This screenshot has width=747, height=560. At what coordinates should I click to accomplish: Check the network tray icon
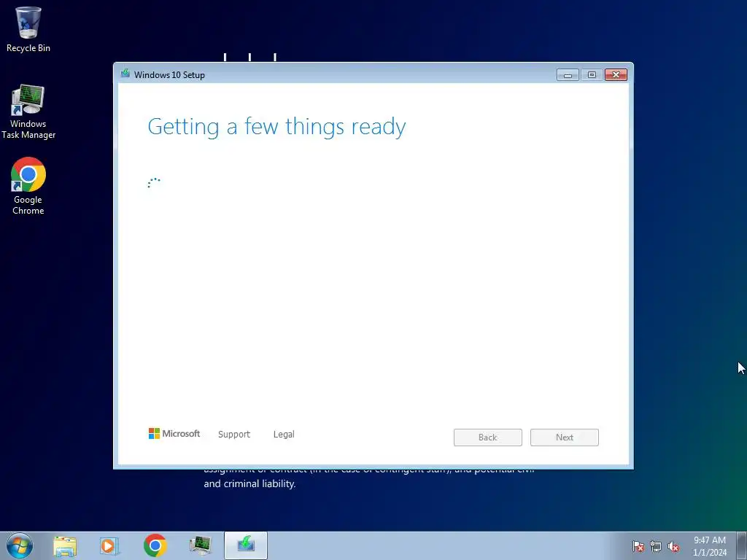(x=656, y=546)
